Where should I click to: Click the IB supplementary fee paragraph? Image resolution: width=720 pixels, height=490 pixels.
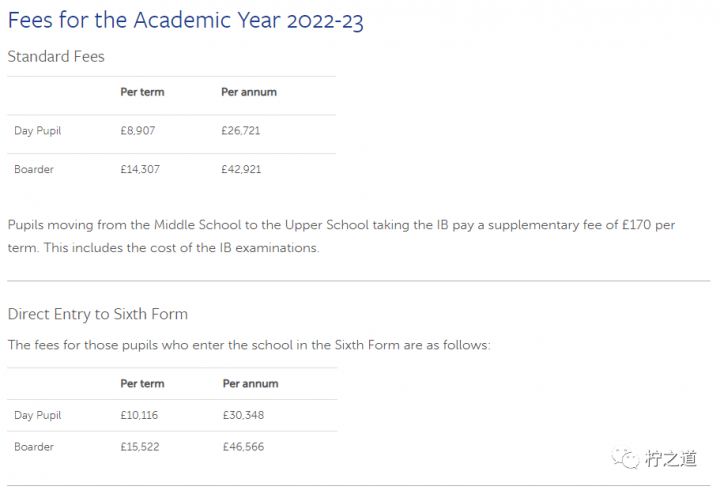pyautogui.click(x=340, y=236)
